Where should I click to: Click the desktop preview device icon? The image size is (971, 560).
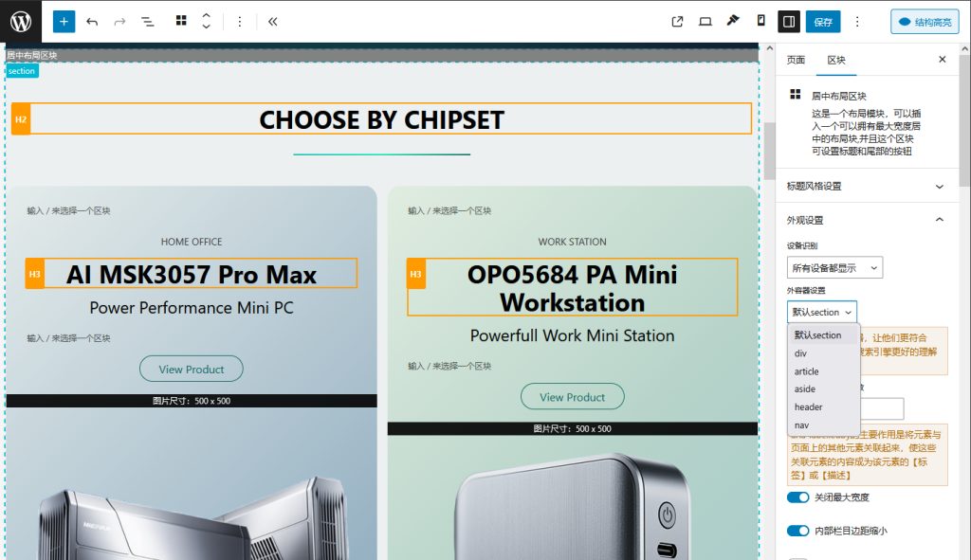click(x=705, y=21)
